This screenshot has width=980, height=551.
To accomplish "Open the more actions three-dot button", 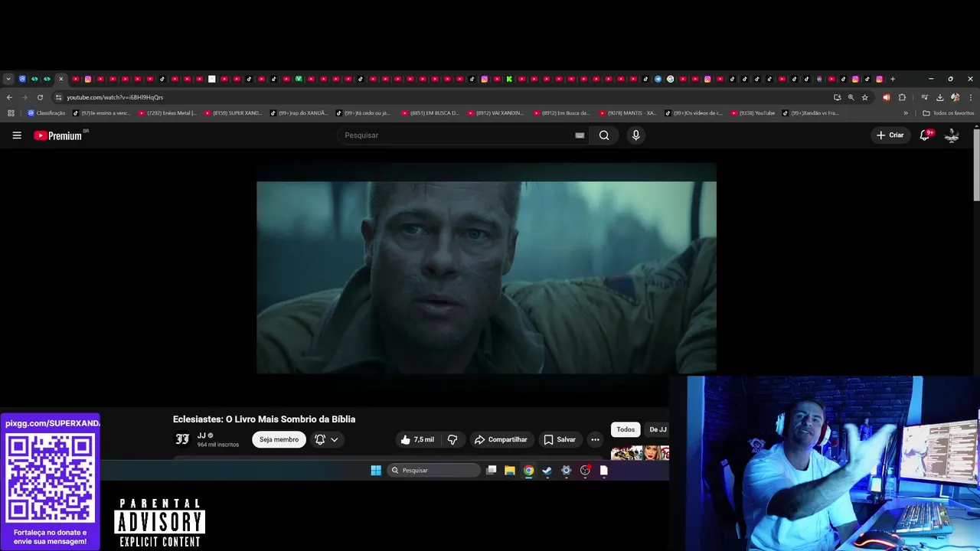I will point(595,439).
